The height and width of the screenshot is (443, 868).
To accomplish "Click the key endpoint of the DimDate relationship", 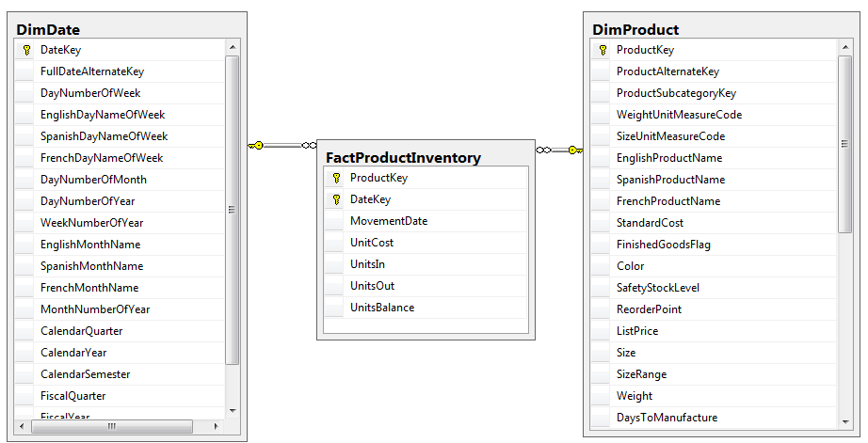I will pos(255,145).
